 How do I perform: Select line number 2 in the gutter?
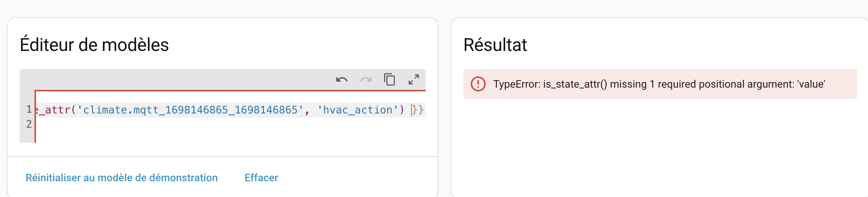[x=29, y=124]
